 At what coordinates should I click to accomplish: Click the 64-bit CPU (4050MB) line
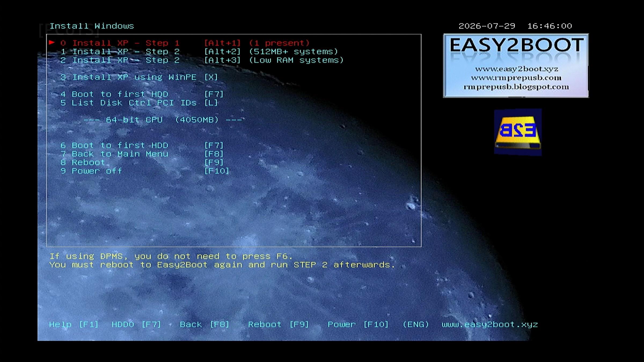163,120
